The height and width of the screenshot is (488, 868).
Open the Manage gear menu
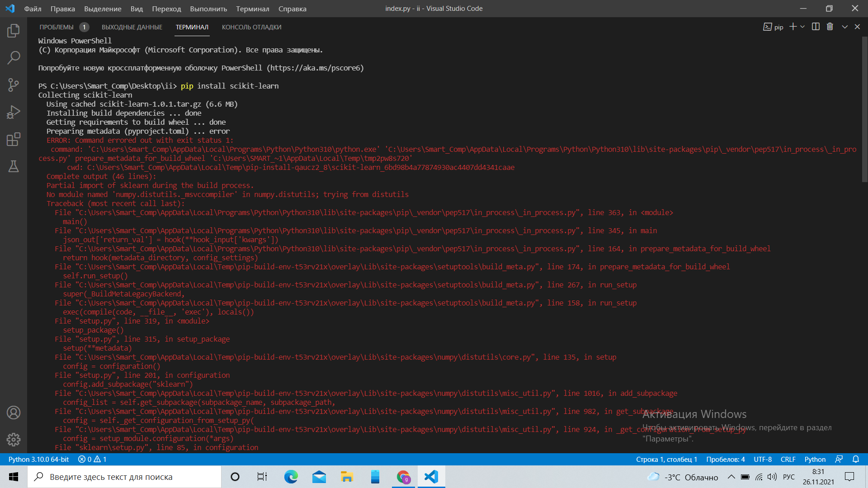[x=14, y=440]
